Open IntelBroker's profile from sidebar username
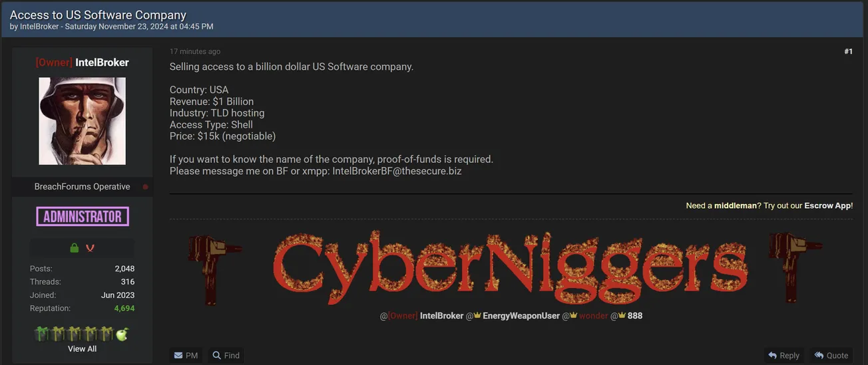 point(102,62)
